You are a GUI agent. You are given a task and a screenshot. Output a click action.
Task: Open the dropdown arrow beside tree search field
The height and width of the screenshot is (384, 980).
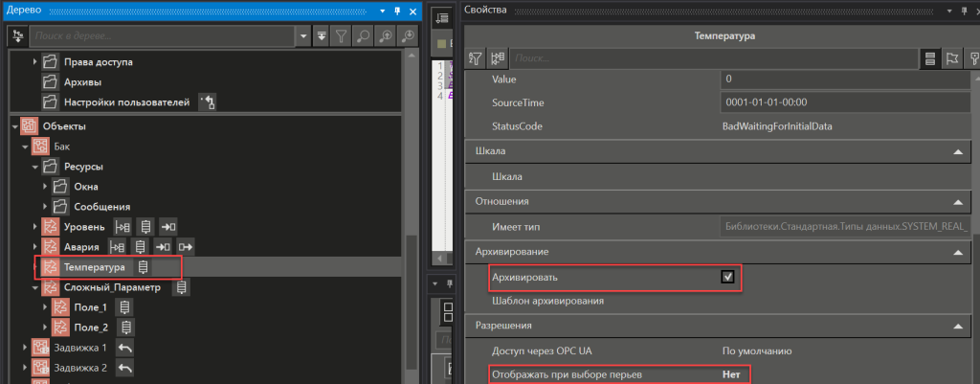[x=305, y=36]
